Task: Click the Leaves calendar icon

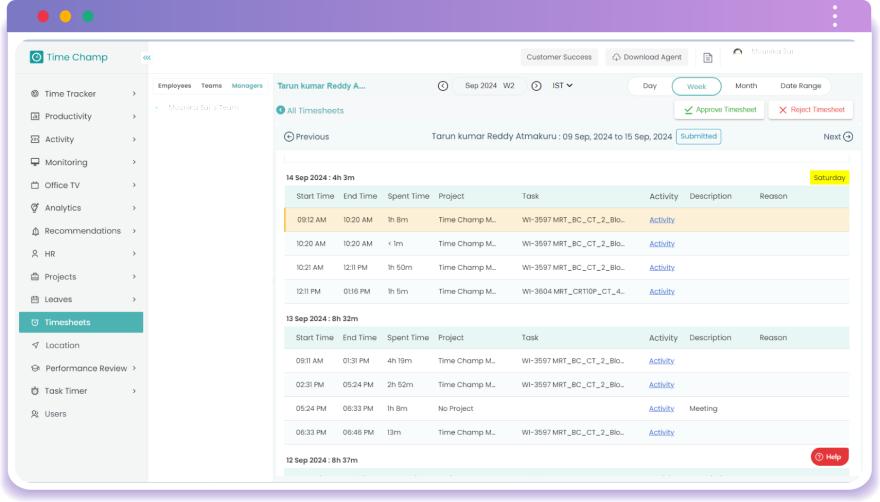Action: point(35,299)
